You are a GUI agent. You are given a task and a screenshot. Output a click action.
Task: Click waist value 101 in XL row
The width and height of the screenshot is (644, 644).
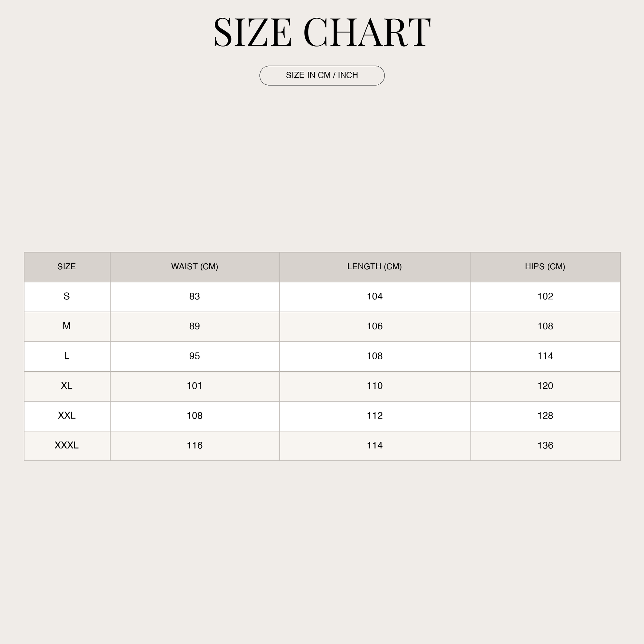(195, 386)
